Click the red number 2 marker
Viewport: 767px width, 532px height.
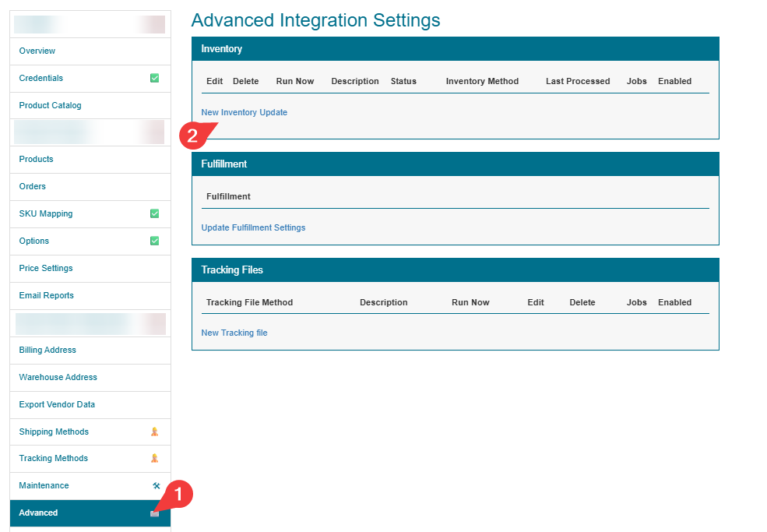point(192,136)
